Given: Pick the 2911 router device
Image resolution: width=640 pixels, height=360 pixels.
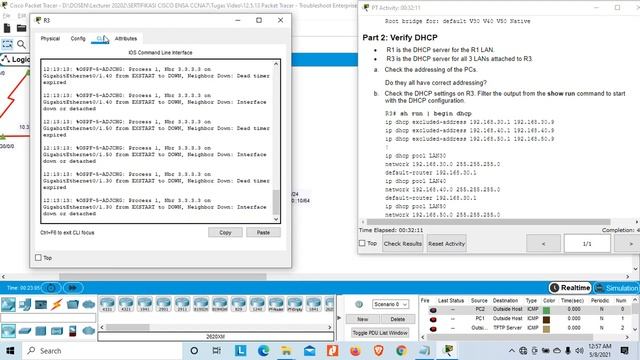Looking at the screenshot, I should pos(182,304).
